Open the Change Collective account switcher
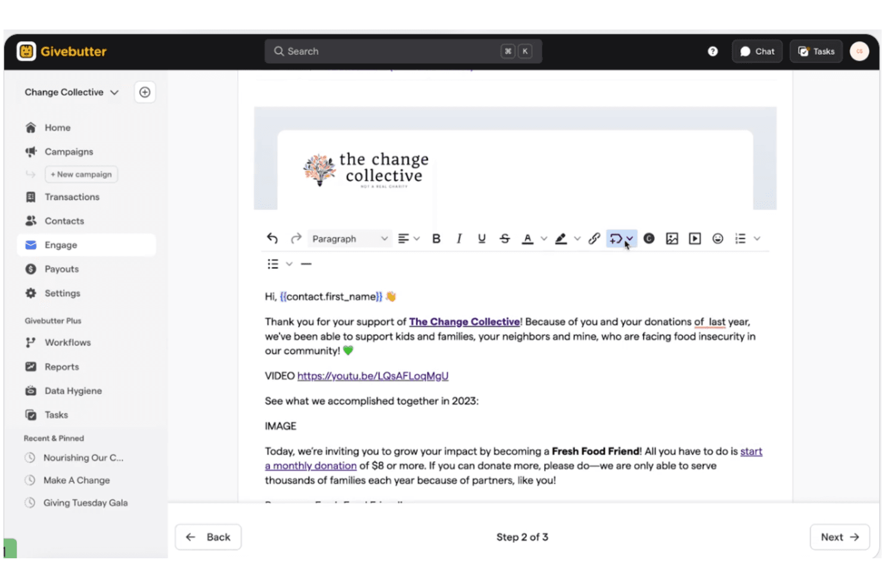This screenshot has height=588, width=882. pos(72,92)
